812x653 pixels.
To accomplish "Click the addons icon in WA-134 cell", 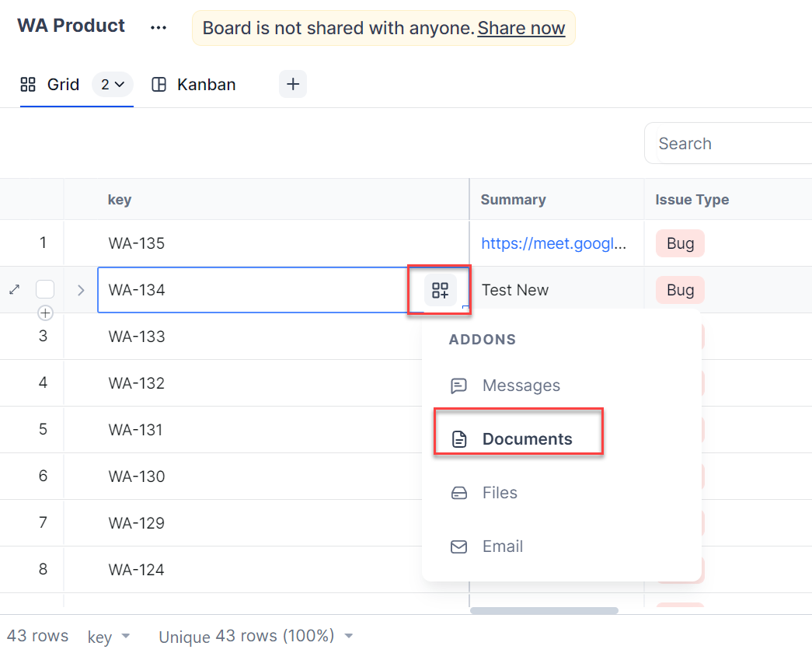I will [440, 291].
